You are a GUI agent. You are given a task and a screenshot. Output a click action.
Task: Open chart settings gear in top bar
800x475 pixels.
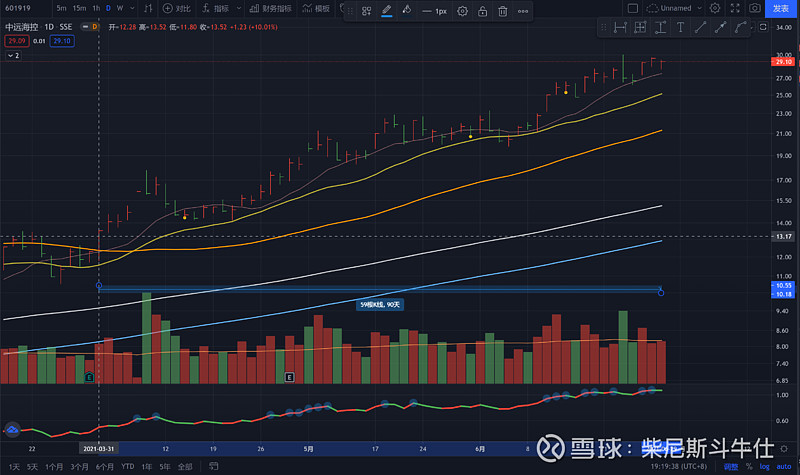pos(715,8)
